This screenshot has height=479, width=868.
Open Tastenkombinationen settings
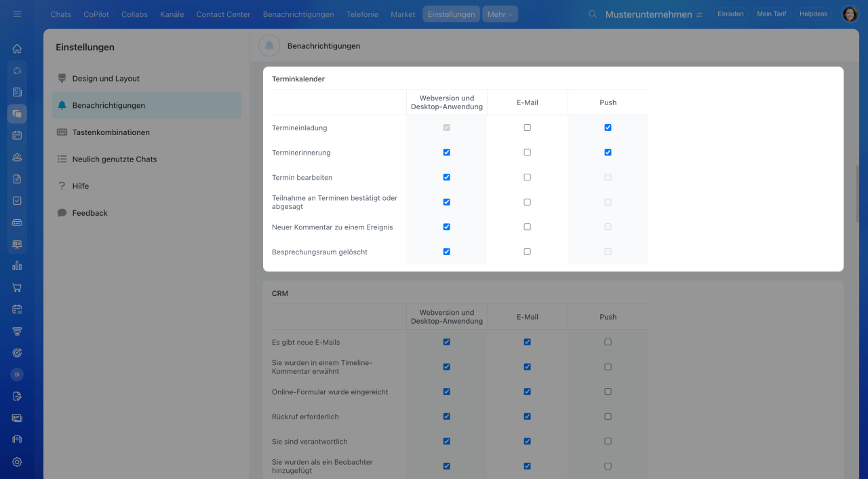pyautogui.click(x=146, y=132)
